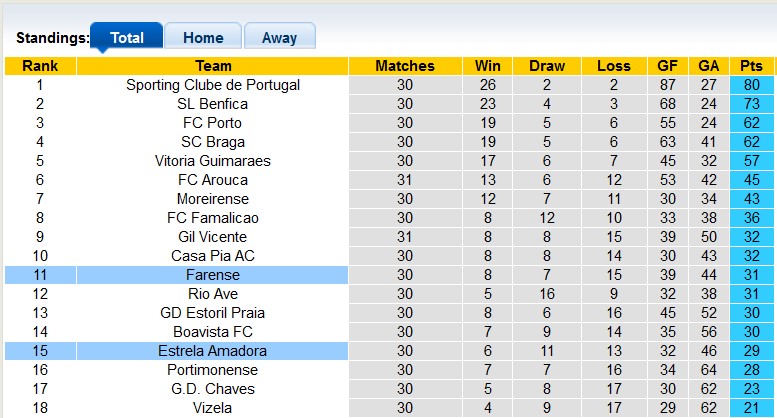Screen dimensions: 777x418
Task: Select the Away standings tab
Action: (x=279, y=38)
